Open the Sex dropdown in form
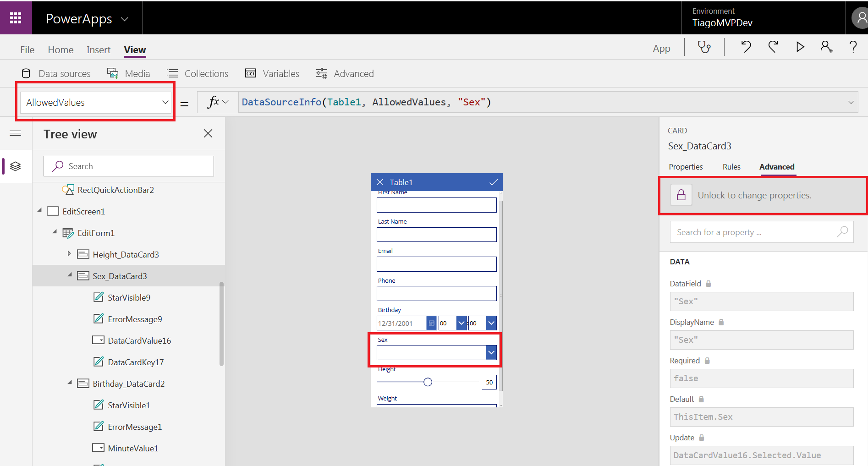The height and width of the screenshot is (466, 868). (491, 352)
